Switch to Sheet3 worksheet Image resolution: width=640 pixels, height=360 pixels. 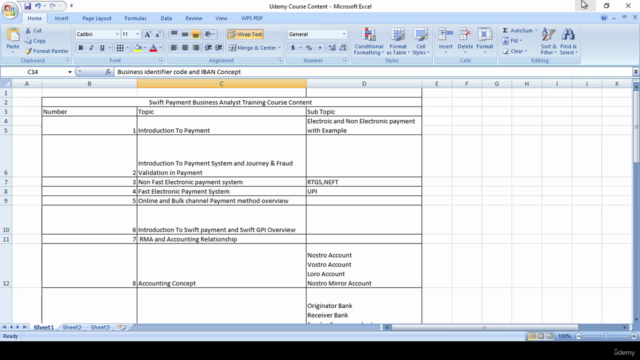point(100,327)
